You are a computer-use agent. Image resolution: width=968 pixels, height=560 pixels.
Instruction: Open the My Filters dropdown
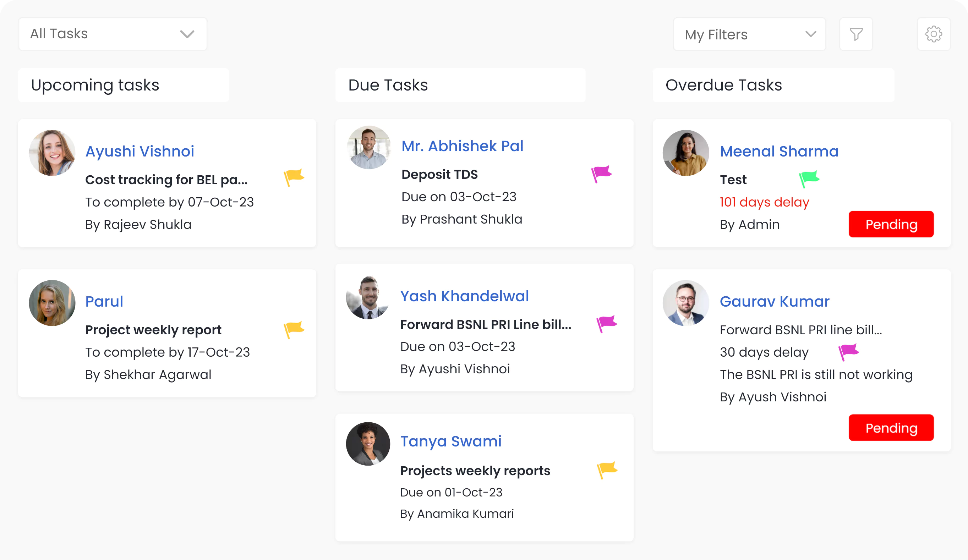coord(749,34)
